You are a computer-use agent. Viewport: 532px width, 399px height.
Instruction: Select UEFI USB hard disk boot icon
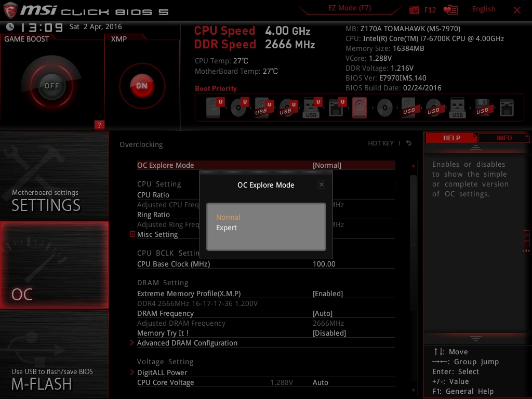coord(263,108)
